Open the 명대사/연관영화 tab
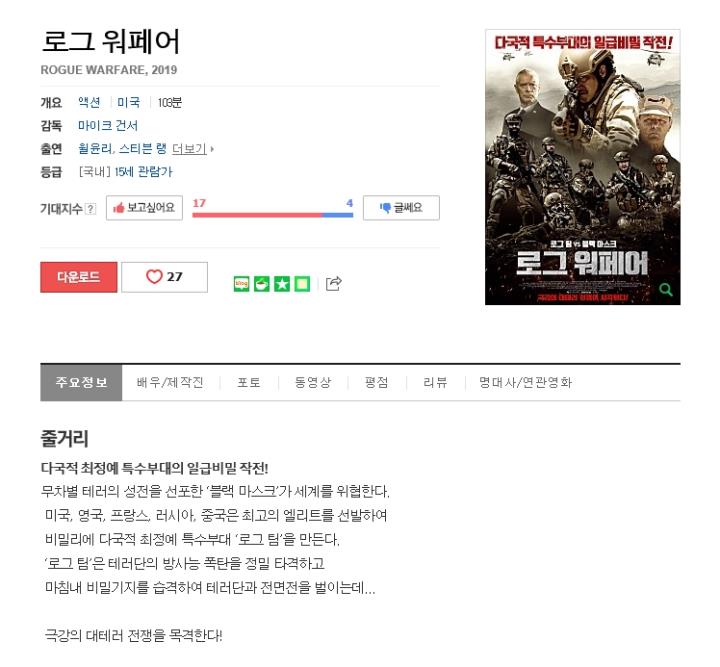 pyautogui.click(x=525, y=382)
